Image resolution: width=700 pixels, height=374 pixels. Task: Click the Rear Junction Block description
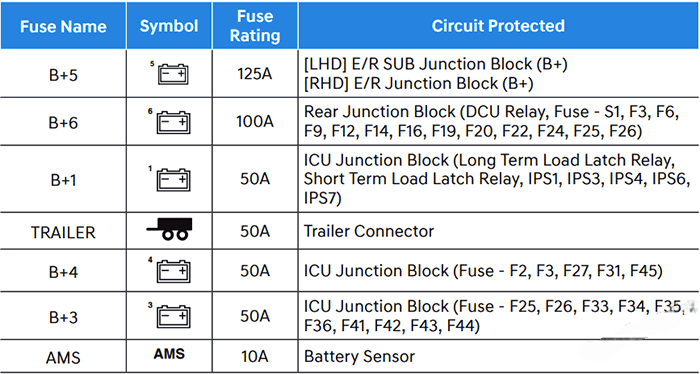click(491, 121)
